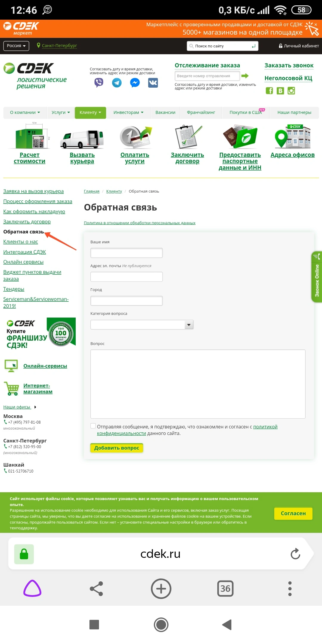Image resolution: width=322 pixels, height=644 pixels.
Task: Expand the Инвесторам menu
Action: (129, 112)
